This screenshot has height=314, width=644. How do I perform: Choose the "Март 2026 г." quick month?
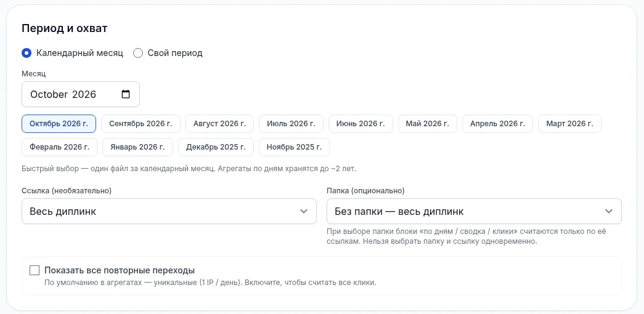569,124
